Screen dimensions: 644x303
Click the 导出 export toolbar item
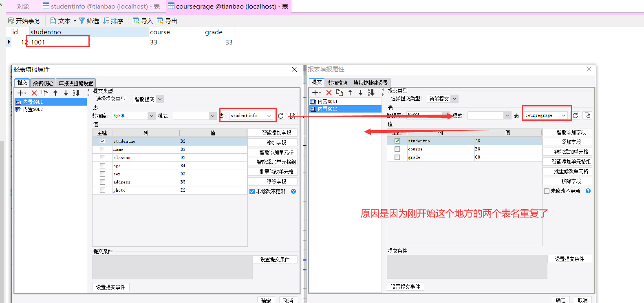point(167,21)
